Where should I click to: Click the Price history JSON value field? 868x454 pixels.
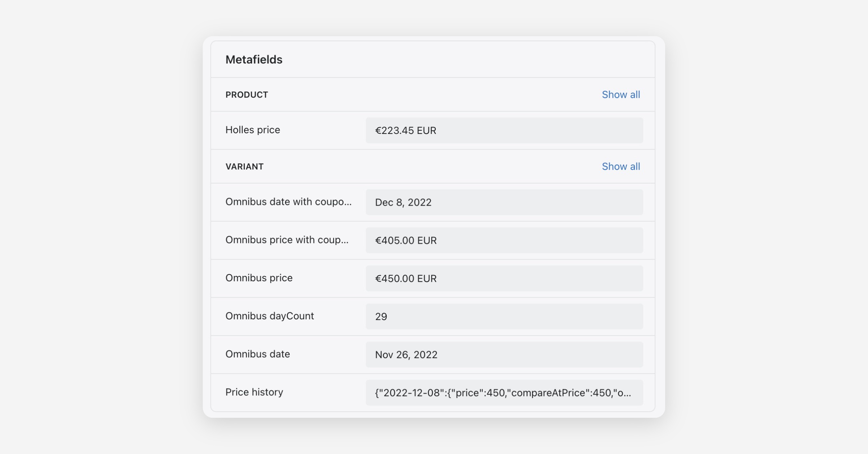pos(504,393)
